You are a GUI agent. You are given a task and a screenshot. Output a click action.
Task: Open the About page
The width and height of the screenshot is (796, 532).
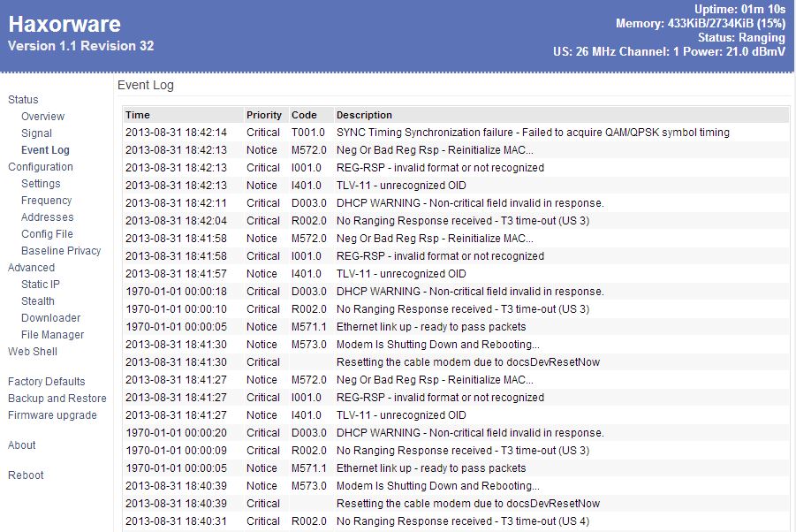click(x=22, y=445)
